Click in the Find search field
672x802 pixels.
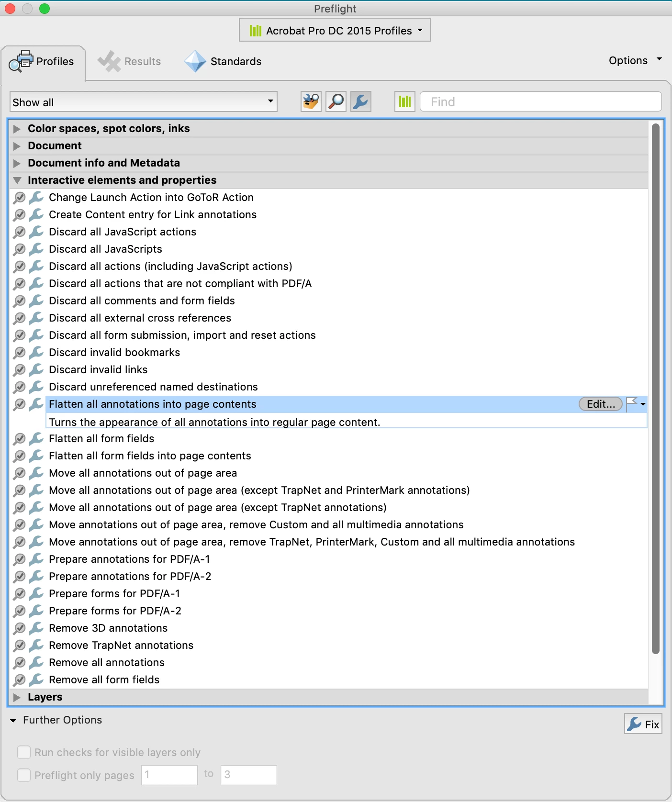[x=541, y=102]
